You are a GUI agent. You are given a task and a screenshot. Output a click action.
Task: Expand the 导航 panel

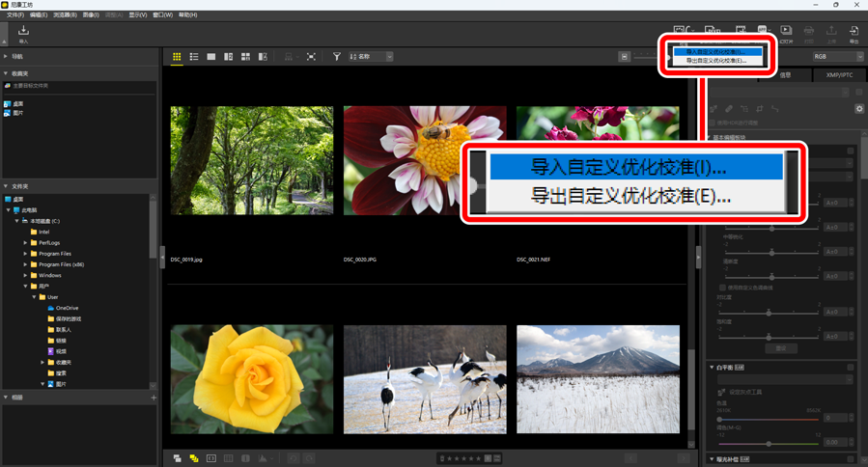(x=6, y=57)
